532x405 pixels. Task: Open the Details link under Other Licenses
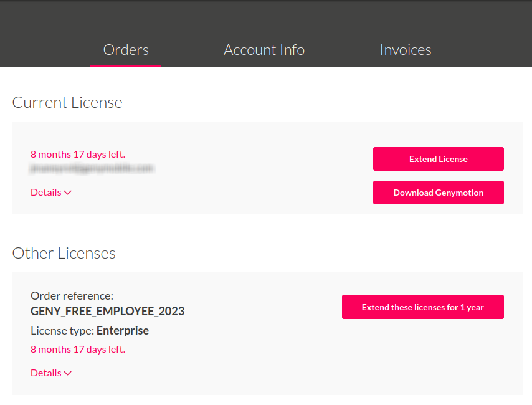(46, 373)
